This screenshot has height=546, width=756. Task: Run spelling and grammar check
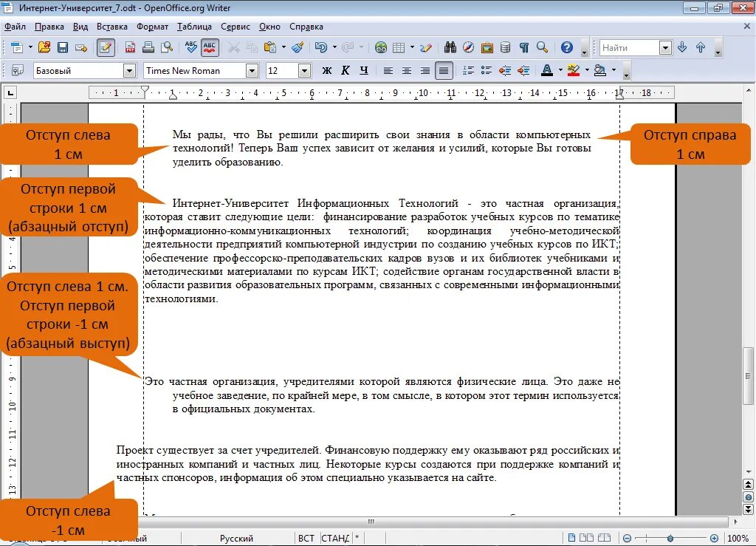[191, 47]
